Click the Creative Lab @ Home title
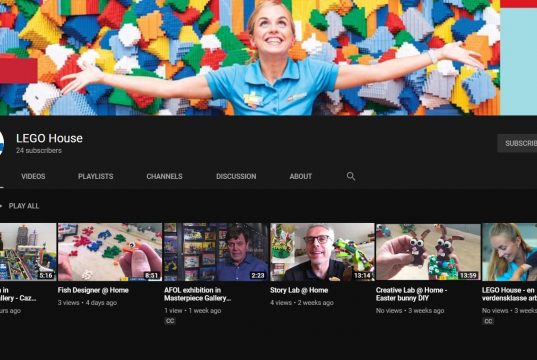 pyautogui.click(x=411, y=294)
